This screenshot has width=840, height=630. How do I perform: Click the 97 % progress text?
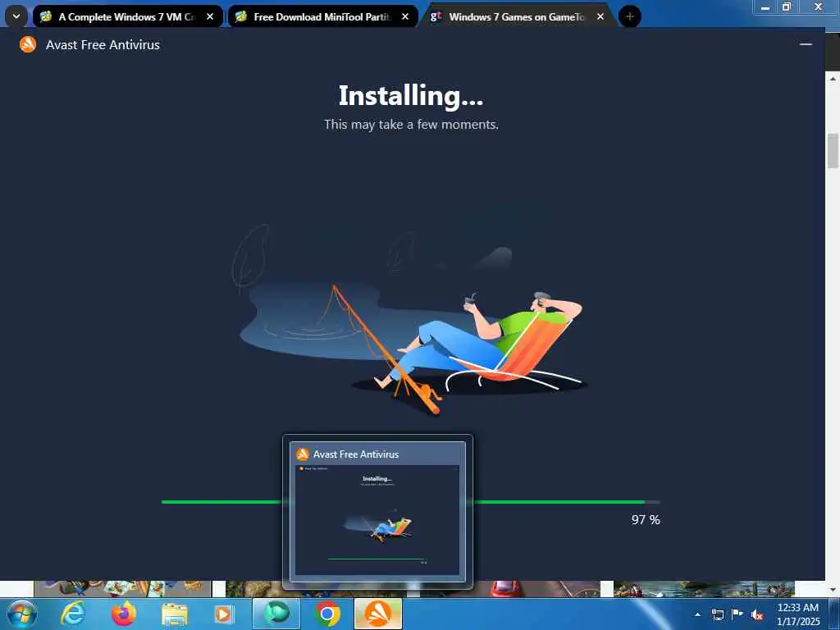pyautogui.click(x=646, y=519)
